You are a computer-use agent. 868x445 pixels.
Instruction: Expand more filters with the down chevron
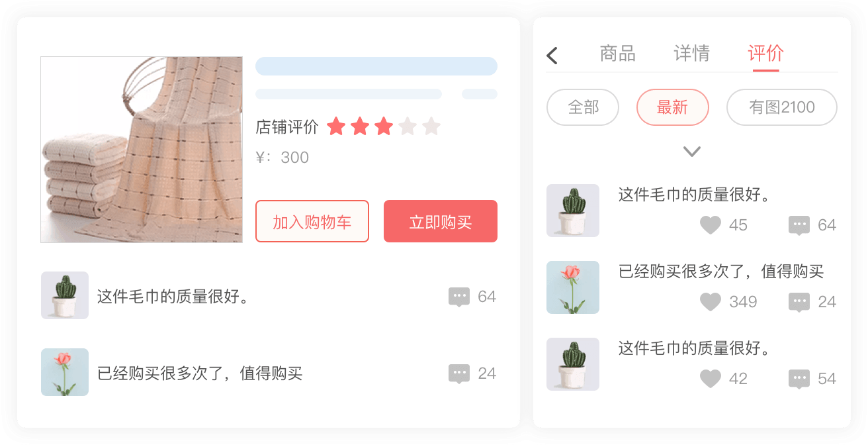point(692,152)
